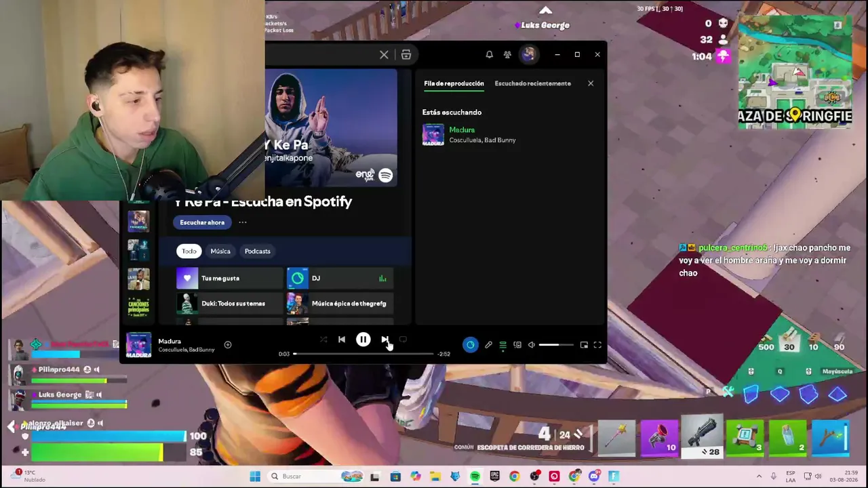Open connect to a device icon

517,345
